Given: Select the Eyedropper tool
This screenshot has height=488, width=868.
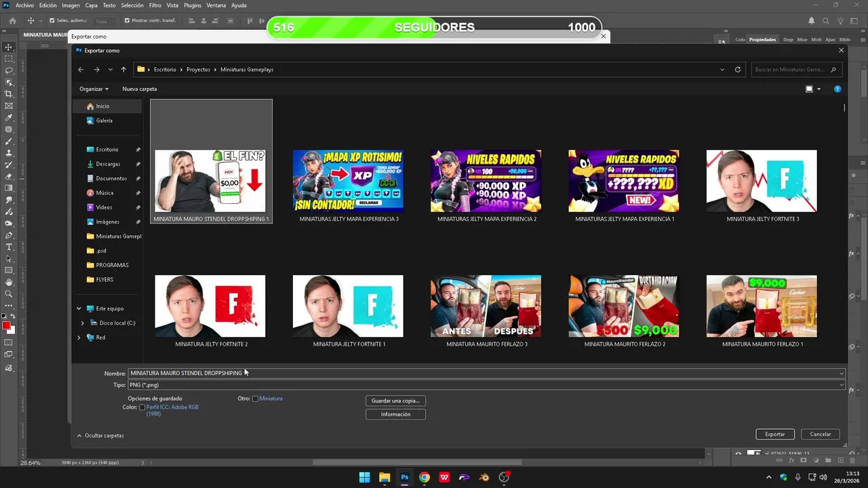Looking at the screenshot, I should coord(9,118).
